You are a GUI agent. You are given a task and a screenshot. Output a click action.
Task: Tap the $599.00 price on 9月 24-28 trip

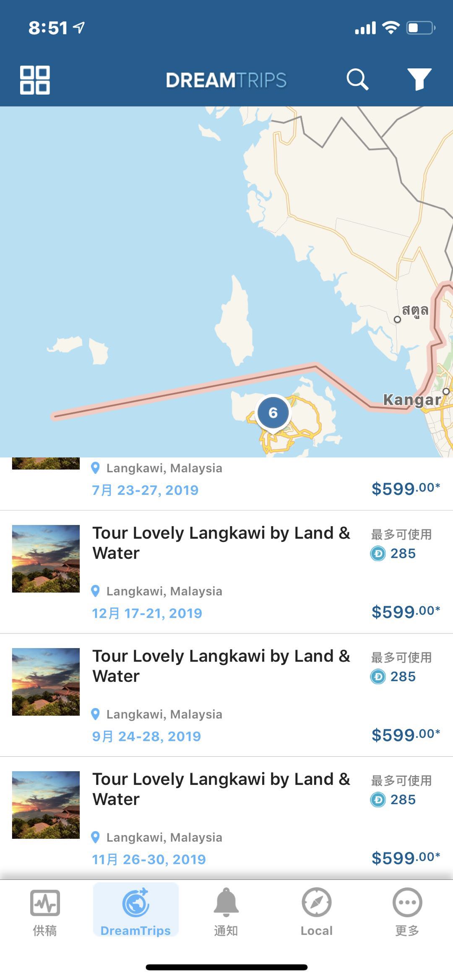(405, 735)
